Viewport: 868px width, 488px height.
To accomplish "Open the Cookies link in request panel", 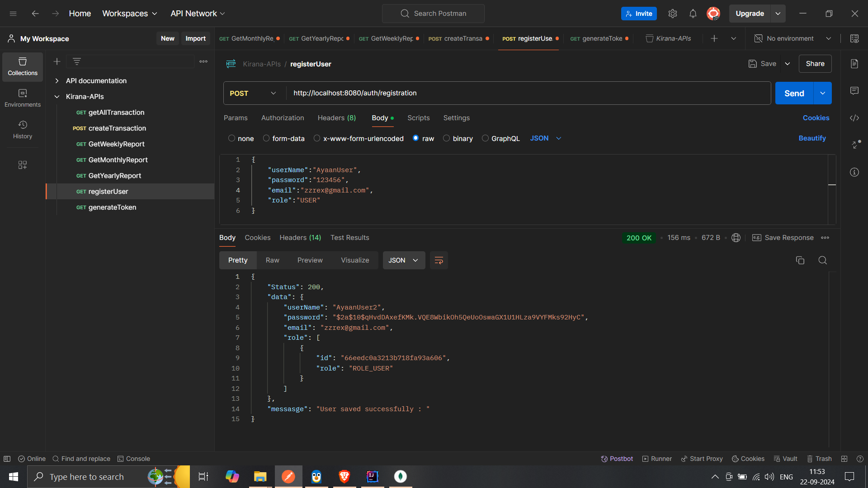I will coord(816,117).
